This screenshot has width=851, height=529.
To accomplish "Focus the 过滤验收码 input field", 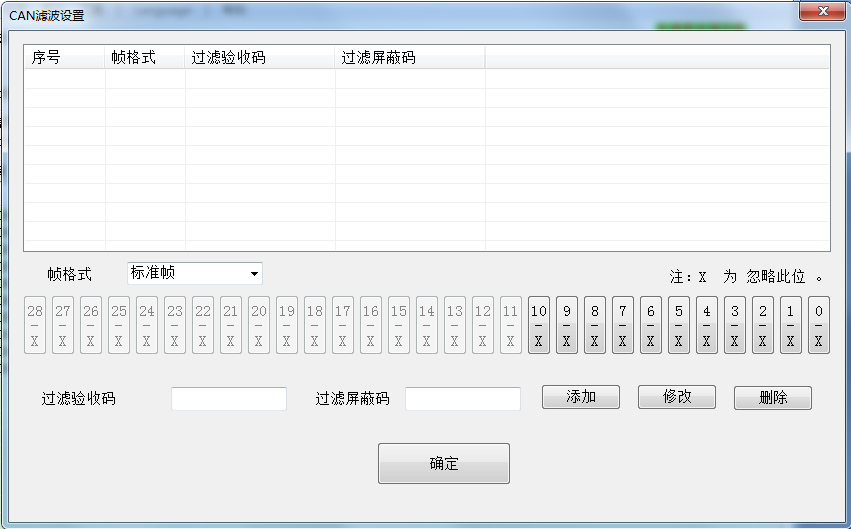I will click(229, 399).
